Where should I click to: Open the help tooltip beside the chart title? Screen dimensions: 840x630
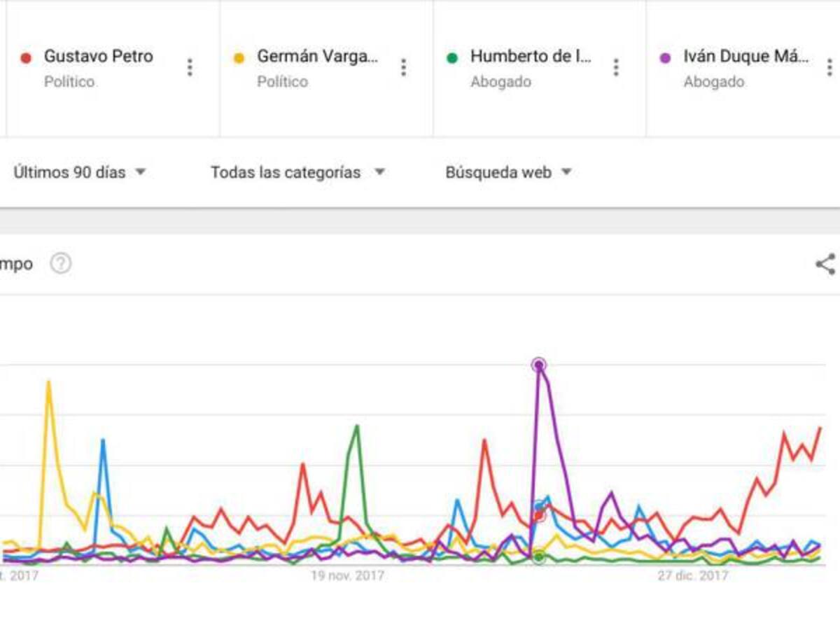60,264
